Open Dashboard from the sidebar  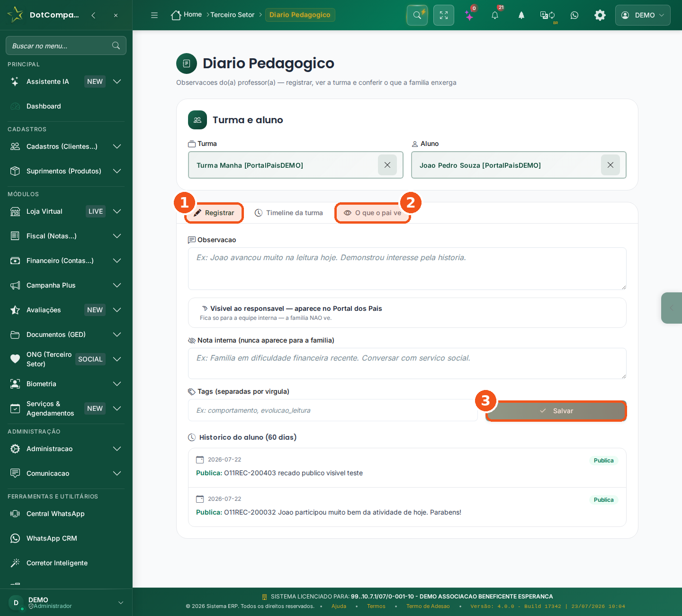pos(66,106)
